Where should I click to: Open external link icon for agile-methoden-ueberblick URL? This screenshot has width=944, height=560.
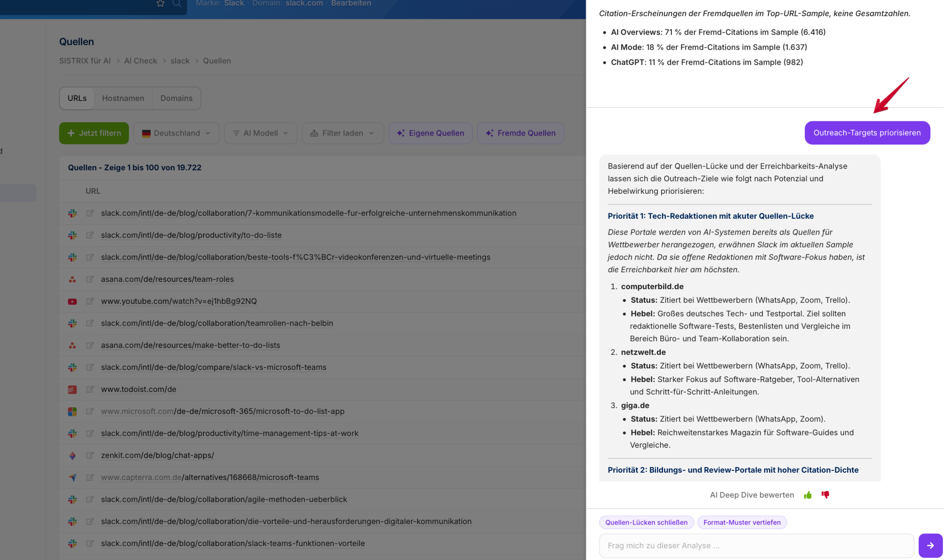[90, 499]
